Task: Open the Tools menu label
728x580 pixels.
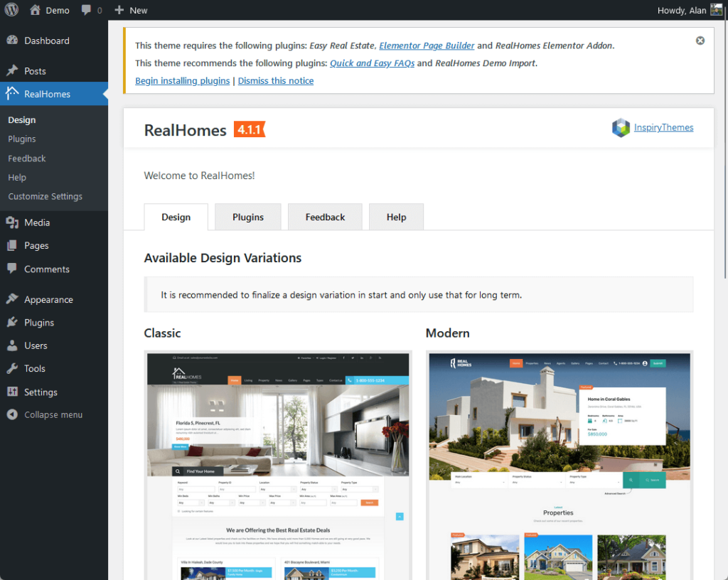Action: coord(35,368)
